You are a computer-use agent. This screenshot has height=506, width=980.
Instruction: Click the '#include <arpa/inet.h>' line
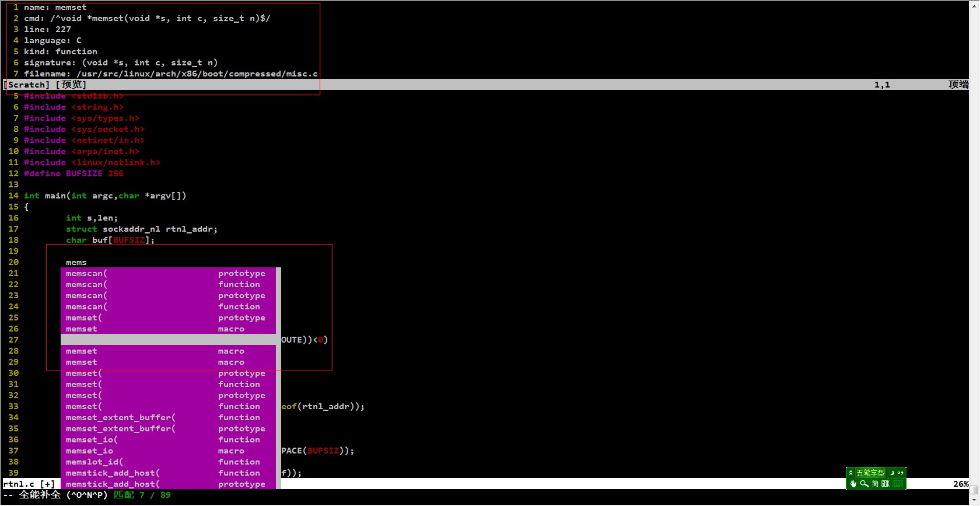[x=82, y=151]
